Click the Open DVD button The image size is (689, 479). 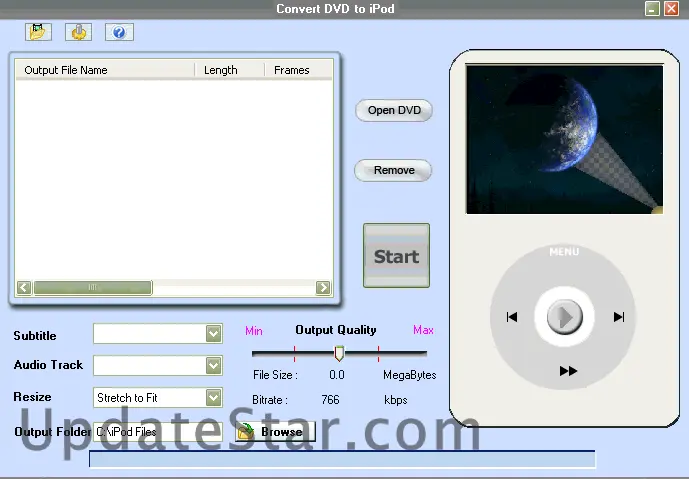(394, 110)
